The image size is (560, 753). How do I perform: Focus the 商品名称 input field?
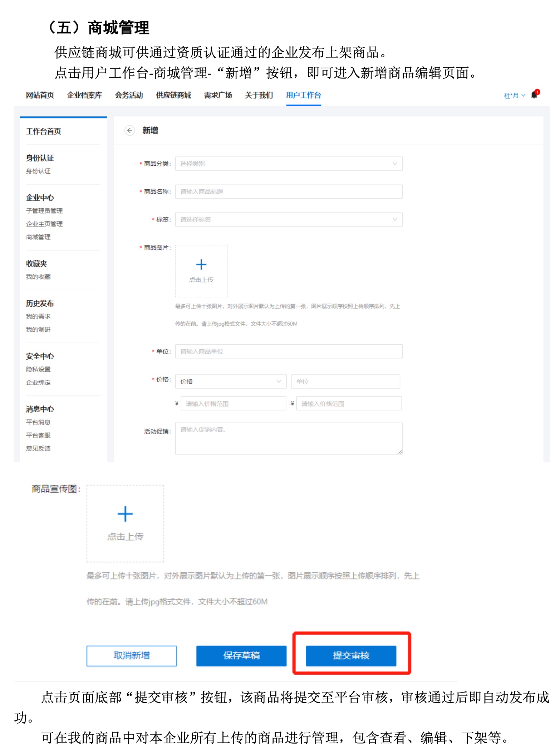coord(289,191)
